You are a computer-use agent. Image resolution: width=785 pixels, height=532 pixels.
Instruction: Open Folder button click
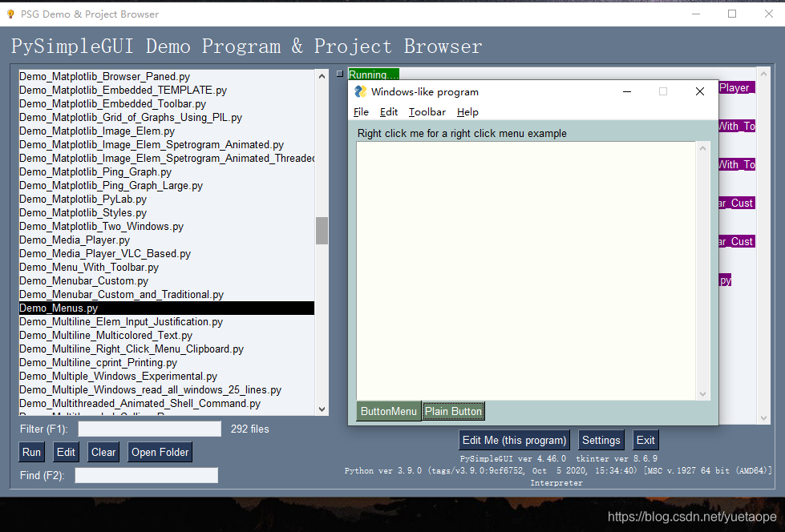[160, 452]
